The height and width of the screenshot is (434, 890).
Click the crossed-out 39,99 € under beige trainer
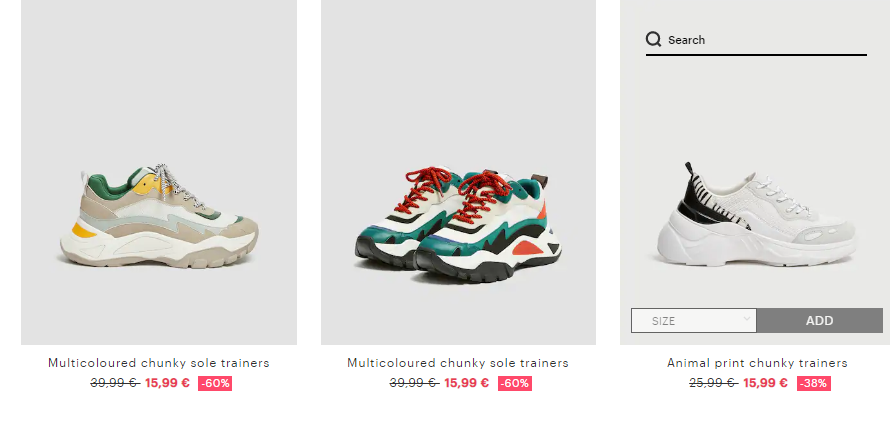point(115,383)
